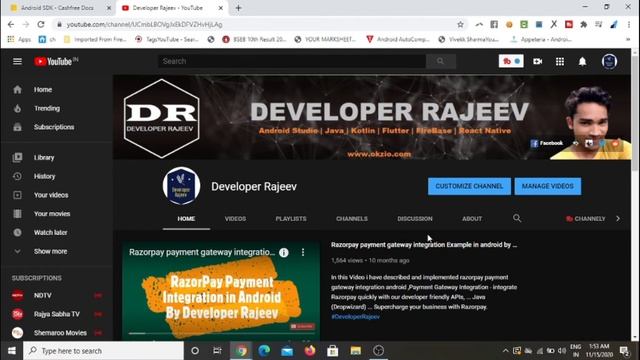Open Chrome from the taskbar
Screen dimensions: 640x360
coord(241,351)
